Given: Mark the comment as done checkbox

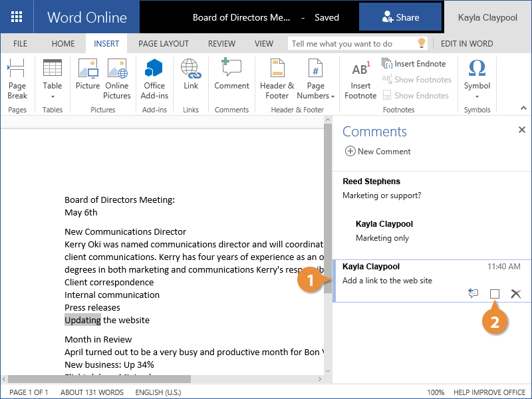Looking at the screenshot, I should point(495,293).
